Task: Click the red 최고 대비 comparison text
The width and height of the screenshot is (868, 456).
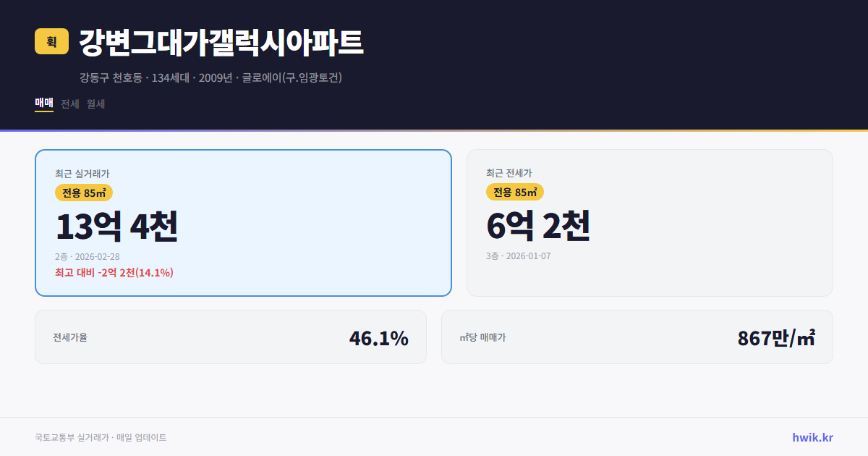Action: click(x=113, y=274)
